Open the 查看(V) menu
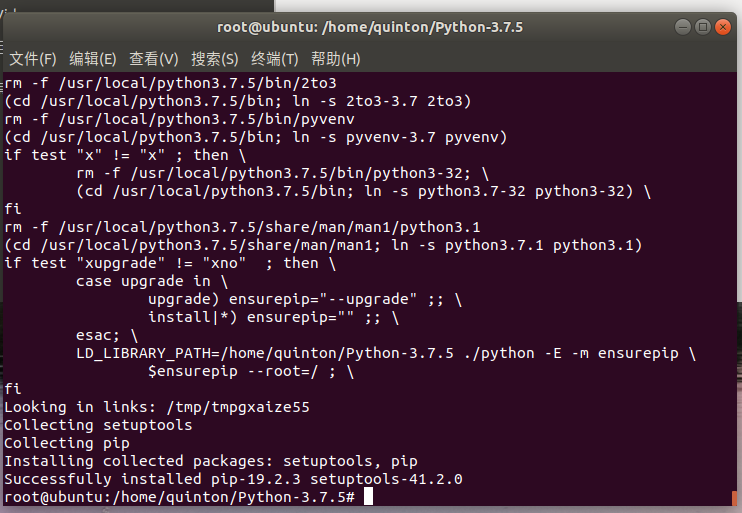The width and height of the screenshot is (742, 513). [154, 59]
